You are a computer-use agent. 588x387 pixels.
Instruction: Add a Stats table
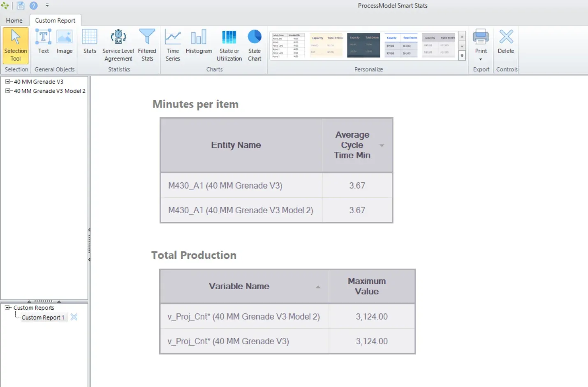point(90,41)
